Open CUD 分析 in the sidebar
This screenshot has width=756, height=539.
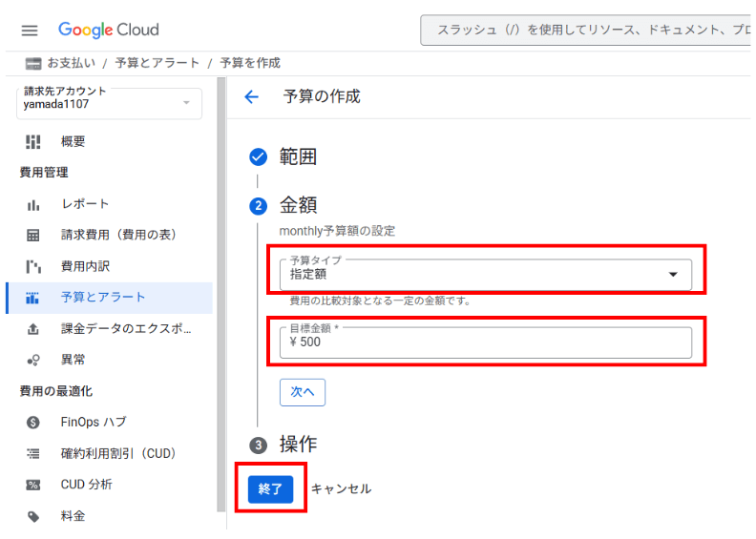(86, 485)
